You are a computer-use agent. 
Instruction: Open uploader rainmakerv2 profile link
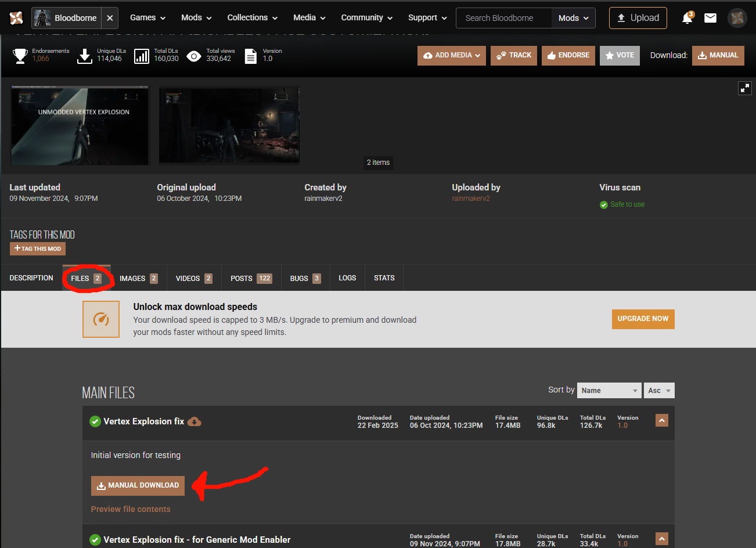(x=471, y=199)
